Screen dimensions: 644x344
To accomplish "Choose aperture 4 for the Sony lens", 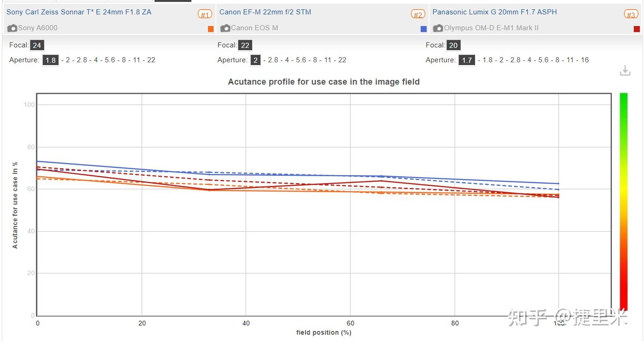I will coord(96,60).
